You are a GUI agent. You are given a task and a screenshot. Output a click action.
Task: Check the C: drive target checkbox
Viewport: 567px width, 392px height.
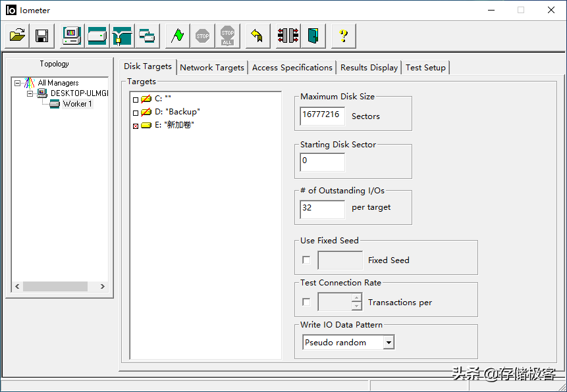(x=136, y=100)
